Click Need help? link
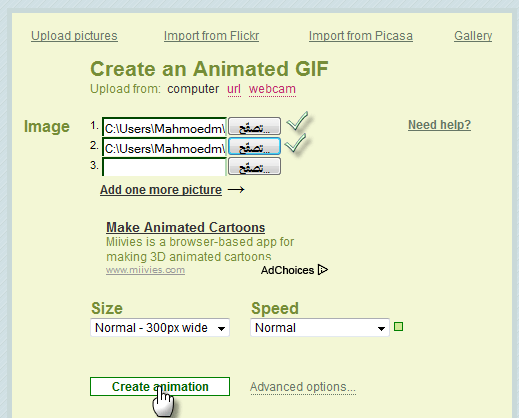519x418 pixels. click(x=439, y=125)
